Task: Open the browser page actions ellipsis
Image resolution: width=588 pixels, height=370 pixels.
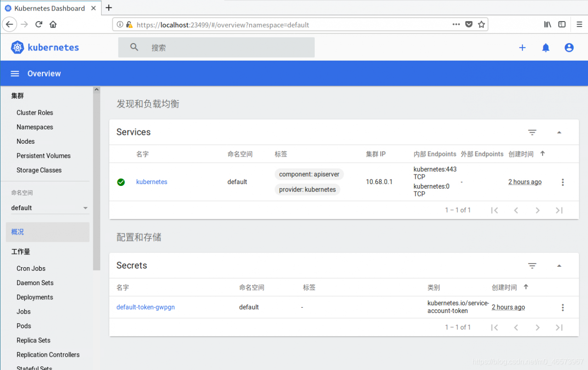Action: tap(456, 24)
